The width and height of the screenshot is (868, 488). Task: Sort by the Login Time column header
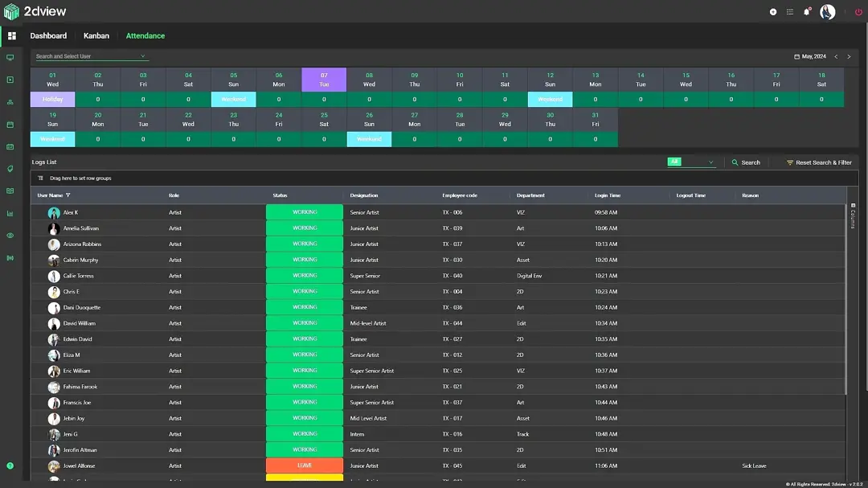click(608, 195)
